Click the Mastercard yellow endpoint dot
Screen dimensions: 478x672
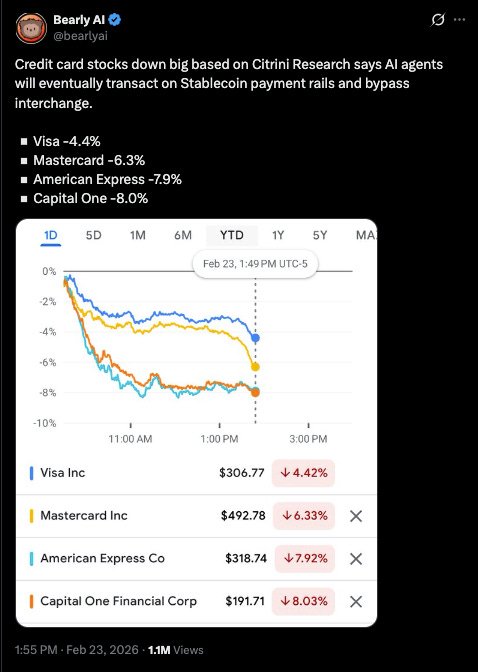pos(255,367)
